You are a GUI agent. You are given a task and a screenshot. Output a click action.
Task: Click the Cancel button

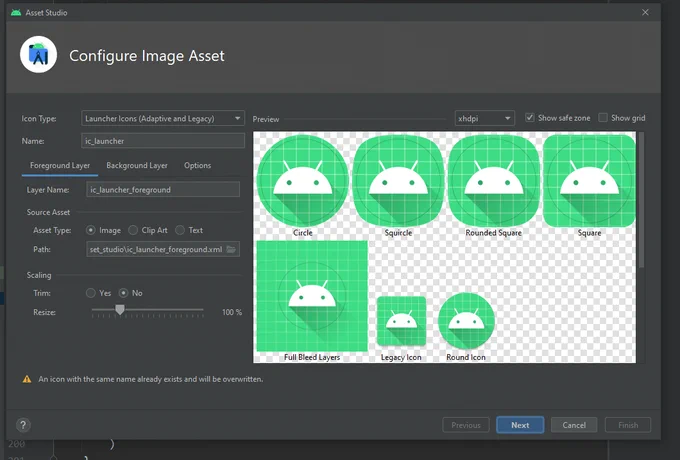[x=574, y=425]
